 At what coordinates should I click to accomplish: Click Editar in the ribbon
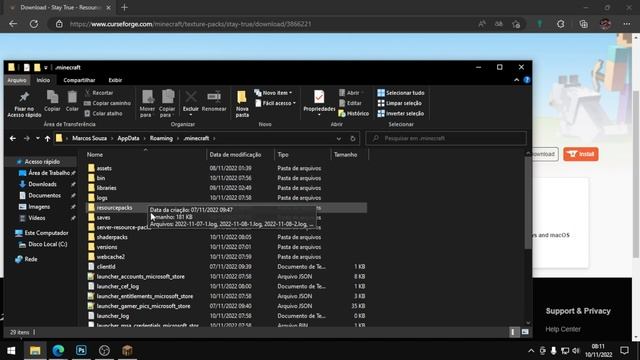[x=350, y=103]
